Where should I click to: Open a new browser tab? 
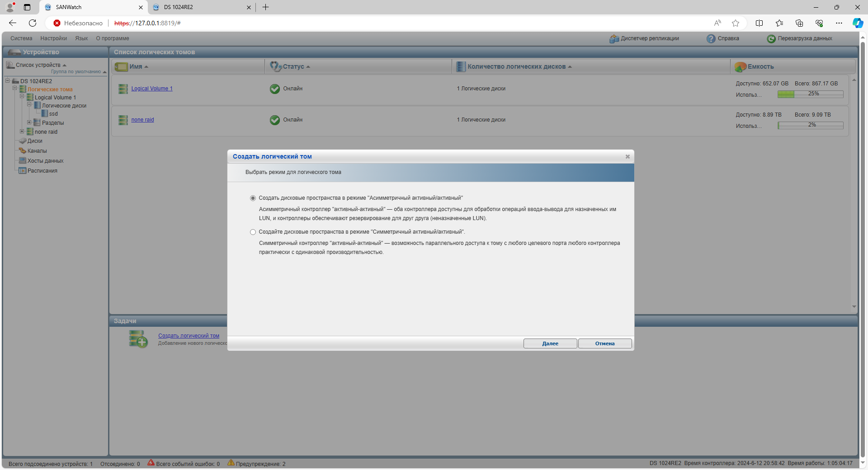click(x=266, y=7)
